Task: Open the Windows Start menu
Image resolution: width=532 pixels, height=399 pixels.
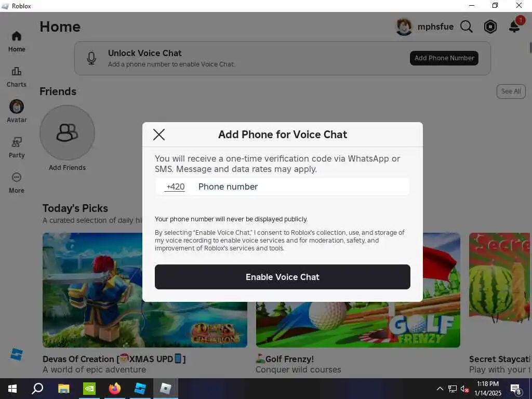Action: pyautogui.click(x=12, y=389)
